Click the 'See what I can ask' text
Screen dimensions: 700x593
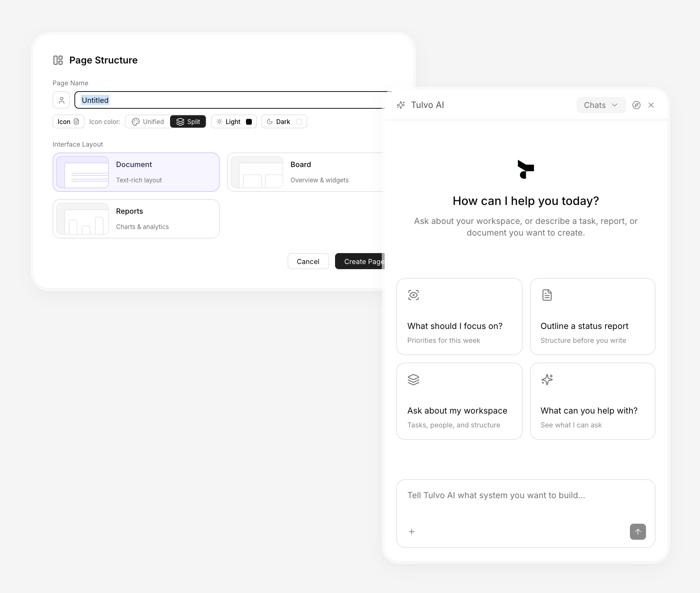(571, 425)
